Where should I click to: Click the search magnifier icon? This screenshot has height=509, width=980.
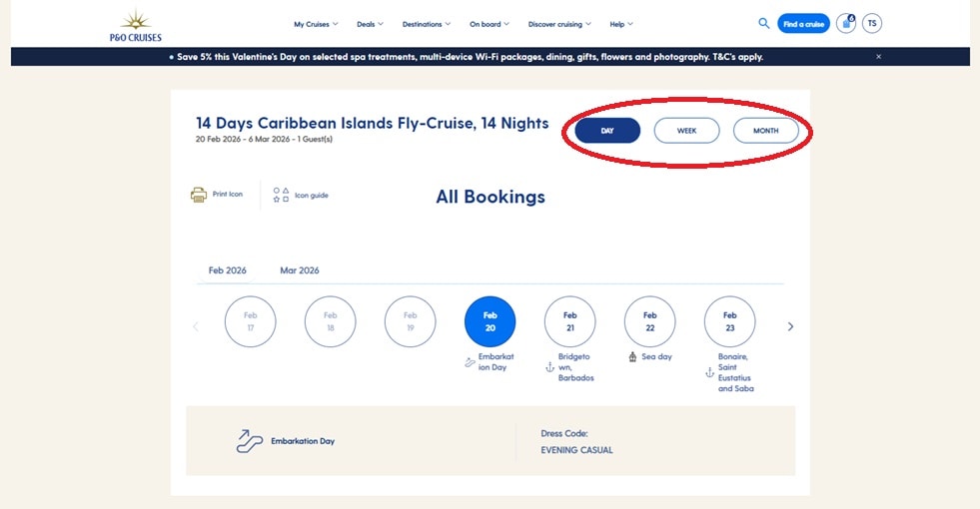pyautogui.click(x=763, y=23)
